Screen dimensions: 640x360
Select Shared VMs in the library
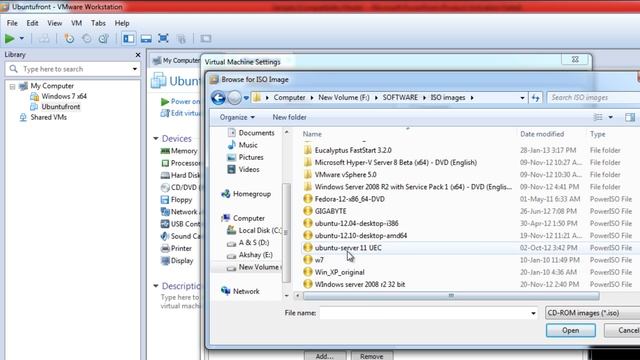pyautogui.click(x=48, y=117)
